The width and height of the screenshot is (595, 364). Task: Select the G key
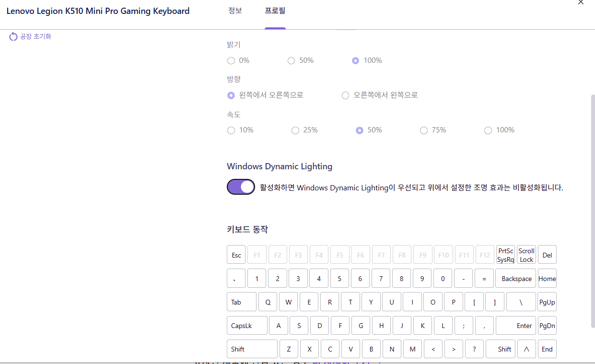(361, 325)
